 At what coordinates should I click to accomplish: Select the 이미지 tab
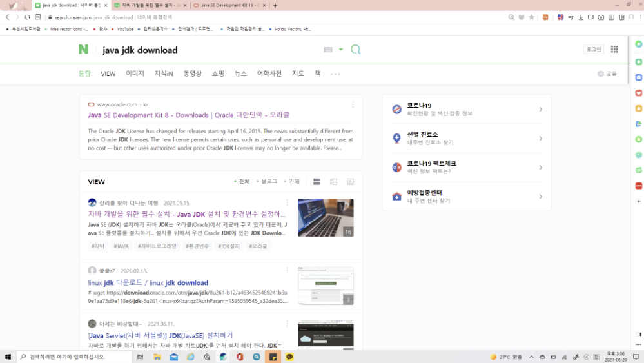tap(135, 74)
